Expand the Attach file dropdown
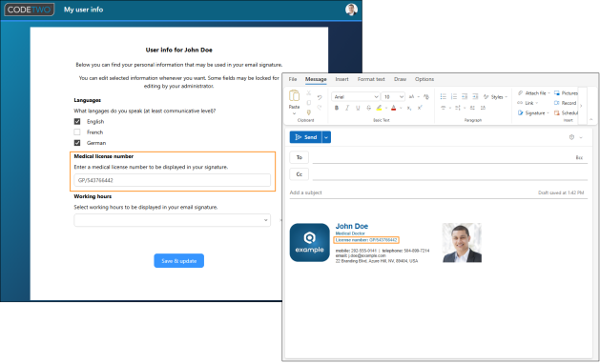Viewport: 600px width, 364px height. (548, 93)
